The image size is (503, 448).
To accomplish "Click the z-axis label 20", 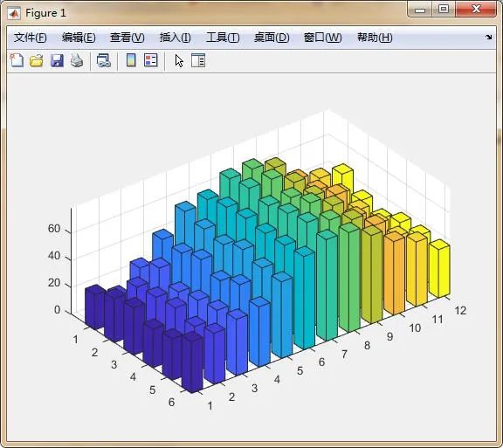I will tap(54, 283).
